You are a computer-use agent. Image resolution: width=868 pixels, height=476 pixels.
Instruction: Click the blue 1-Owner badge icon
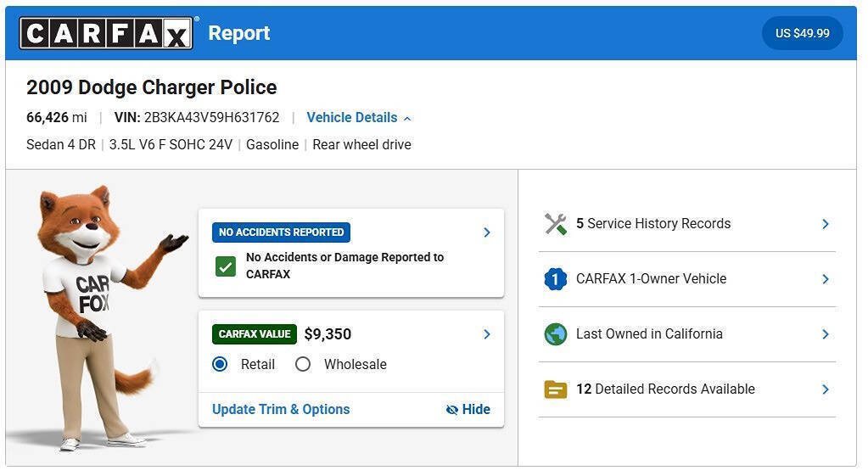[x=555, y=279]
